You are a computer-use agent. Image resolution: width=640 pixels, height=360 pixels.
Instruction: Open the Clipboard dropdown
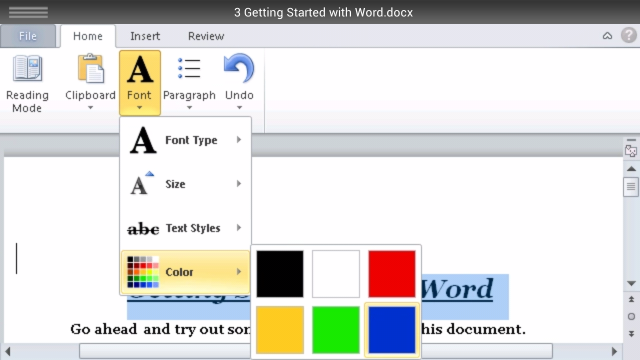coord(90,83)
